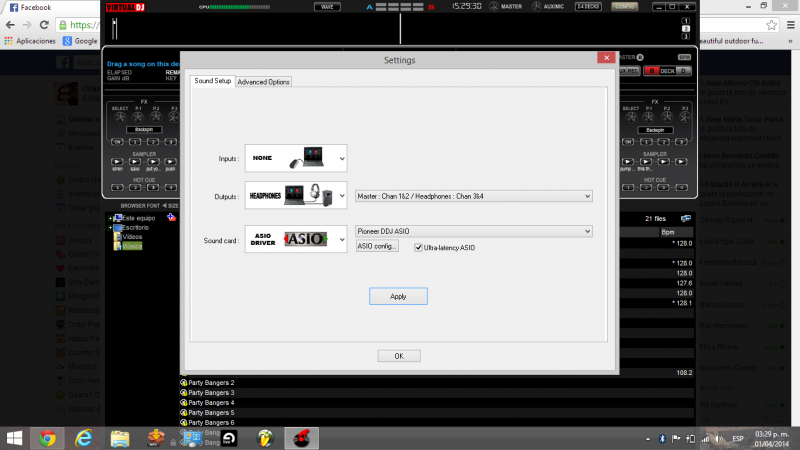
Task: Toggle left deck FX ON button
Action: 117,141
